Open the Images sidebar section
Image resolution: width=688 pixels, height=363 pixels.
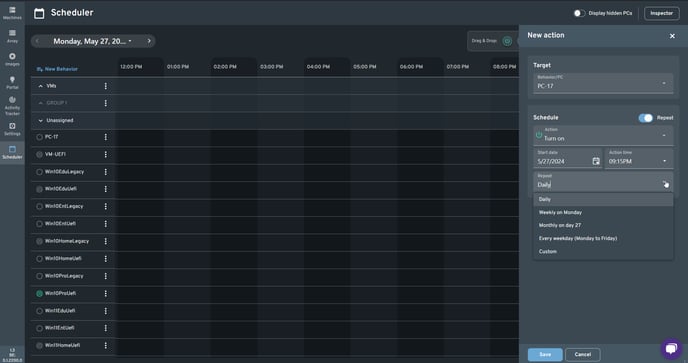tap(12, 59)
